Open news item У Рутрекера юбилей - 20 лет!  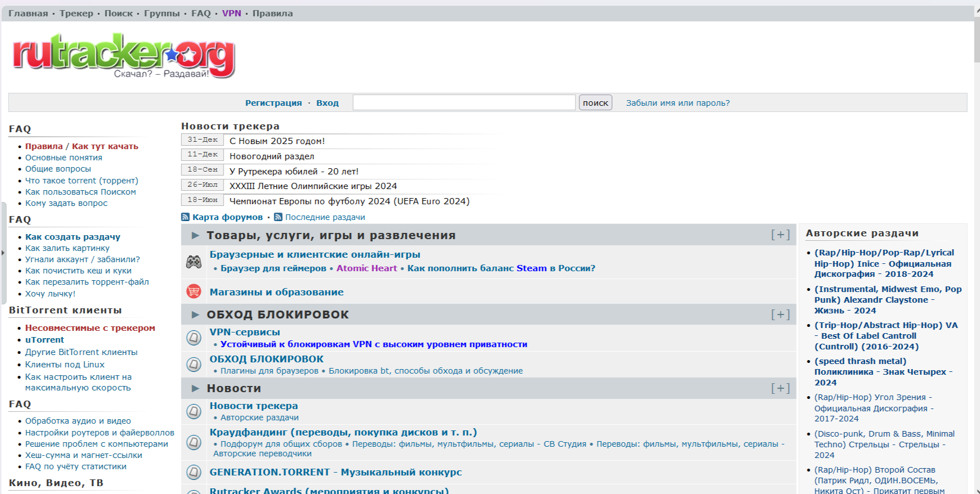coord(294,172)
